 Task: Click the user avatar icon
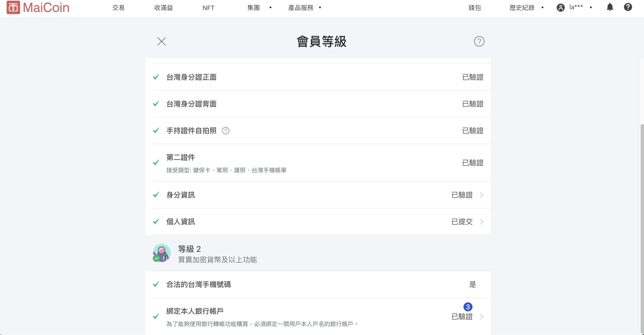[561, 8]
